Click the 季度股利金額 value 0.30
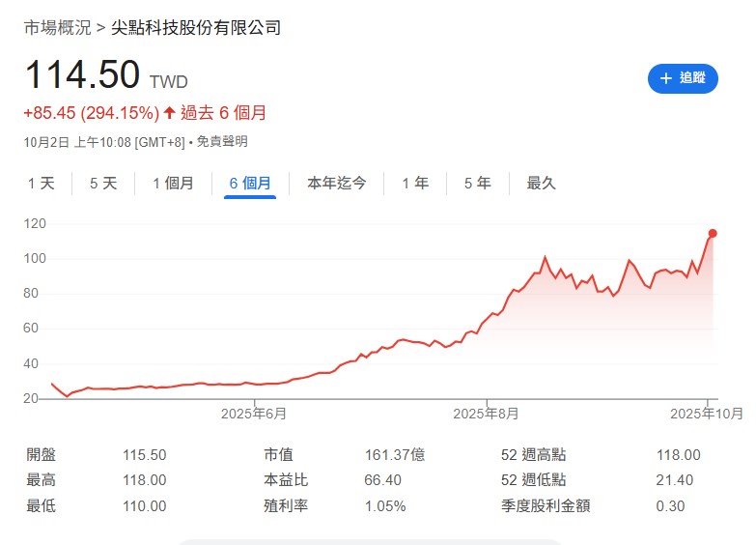The image size is (756, 545). click(x=670, y=506)
